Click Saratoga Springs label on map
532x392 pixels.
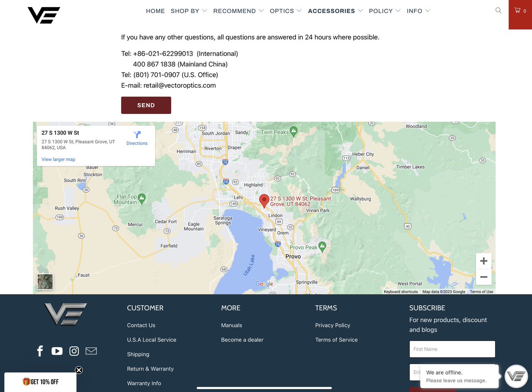click(223, 221)
